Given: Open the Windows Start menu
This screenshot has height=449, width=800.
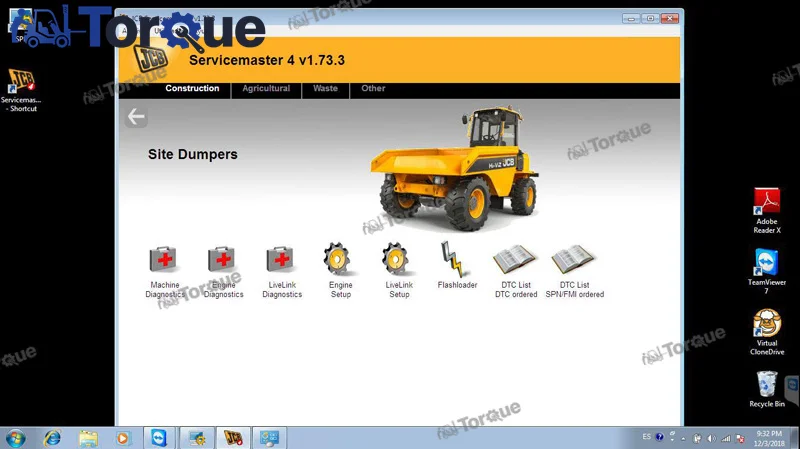Looking at the screenshot, I should 15,438.
